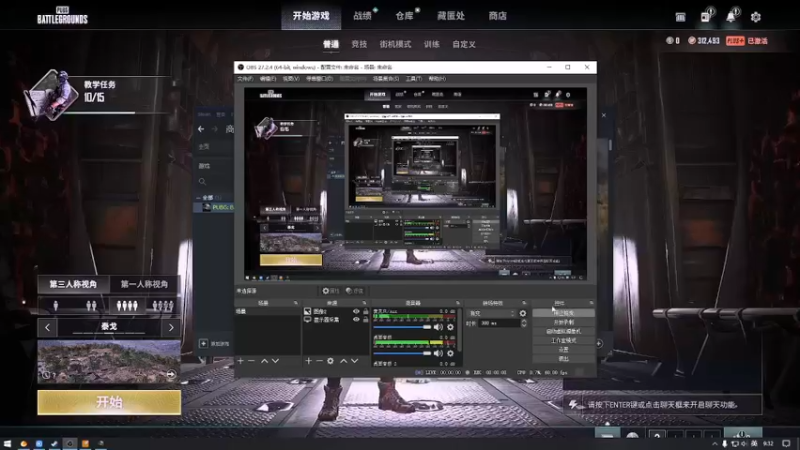Select 第三人称视角 perspective
This screenshot has height=450, width=800.
click(x=73, y=284)
